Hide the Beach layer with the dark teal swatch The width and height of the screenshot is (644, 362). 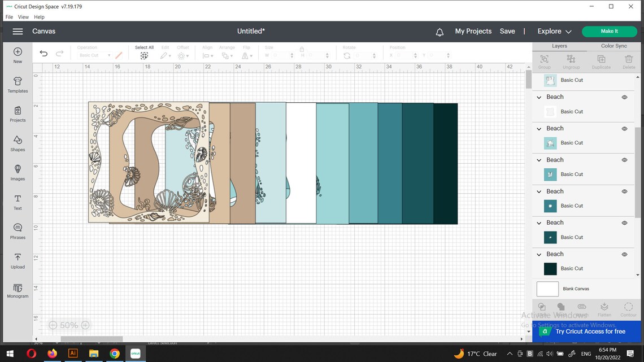click(x=624, y=223)
